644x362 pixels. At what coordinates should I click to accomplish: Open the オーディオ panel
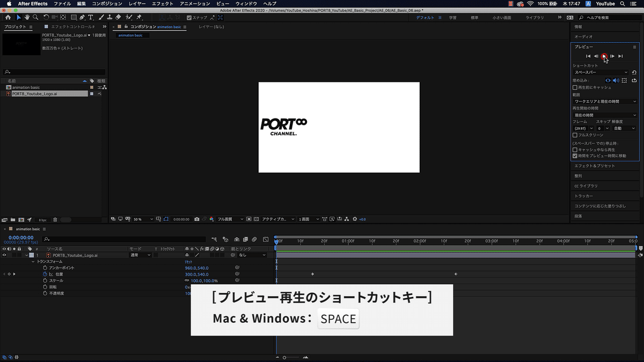tap(583, 36)
